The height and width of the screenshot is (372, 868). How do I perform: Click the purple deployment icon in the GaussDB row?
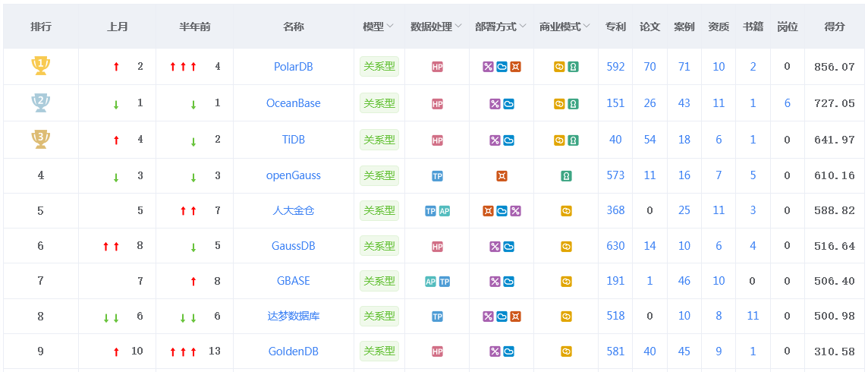(495, 246)
